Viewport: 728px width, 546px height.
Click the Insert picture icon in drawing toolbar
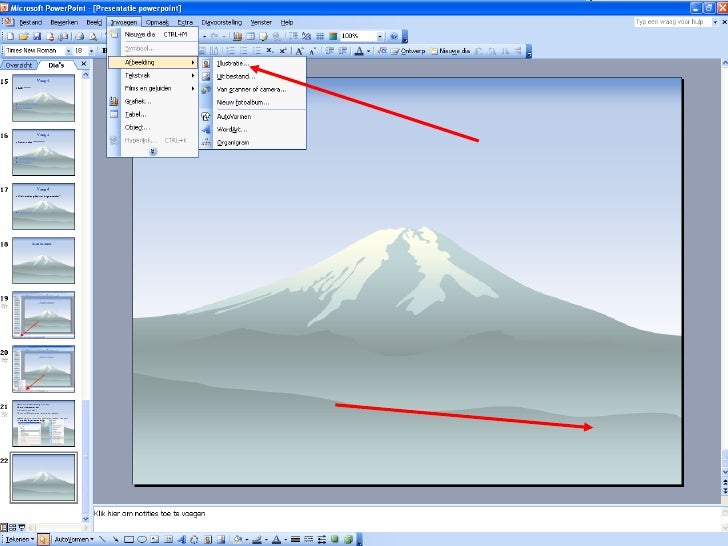point(221,539)
